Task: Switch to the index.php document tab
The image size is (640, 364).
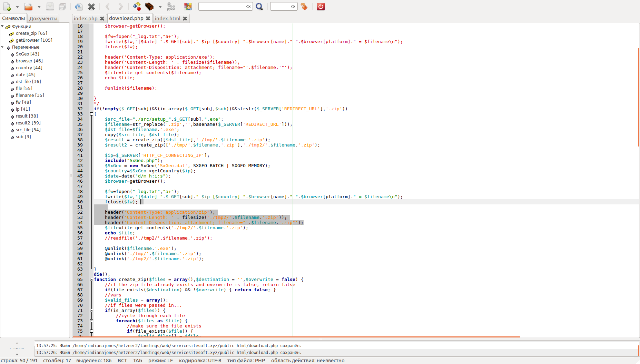Action: pyautogui.click(x=86, y=19)
